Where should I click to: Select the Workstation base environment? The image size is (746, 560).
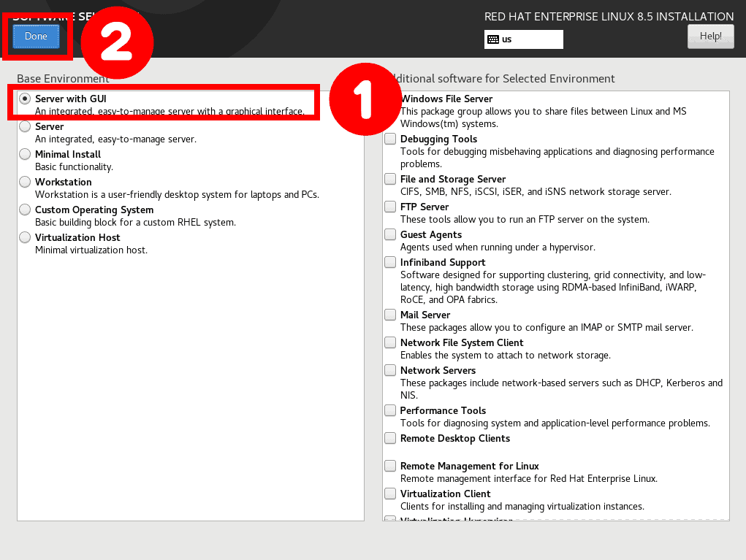[25, 182]
